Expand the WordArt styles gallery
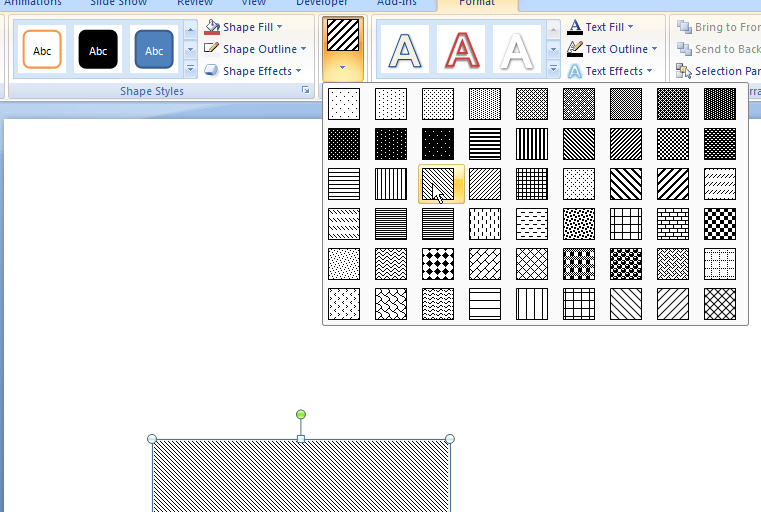This screenshot has height=512, width=761. pos(554,69)
